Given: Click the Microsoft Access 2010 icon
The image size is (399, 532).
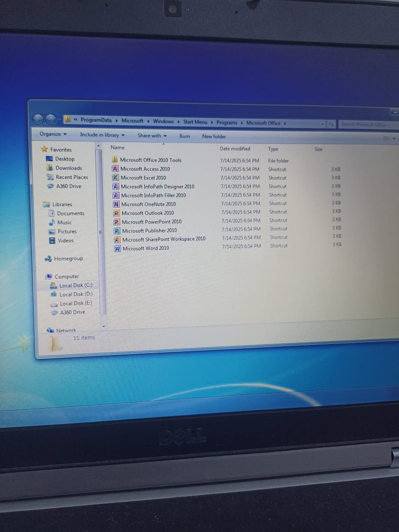Looking at the screenshot, I should tap(116, 169).
